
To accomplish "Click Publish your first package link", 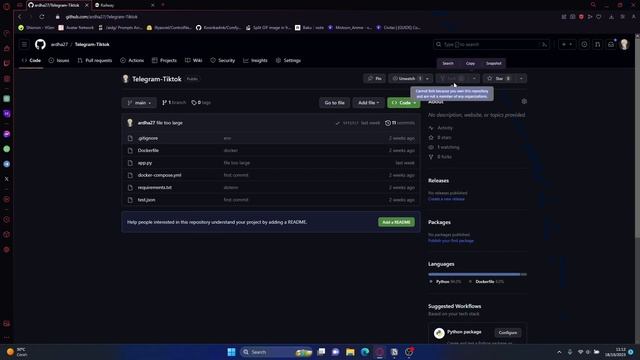I will (x=451, y=241).
